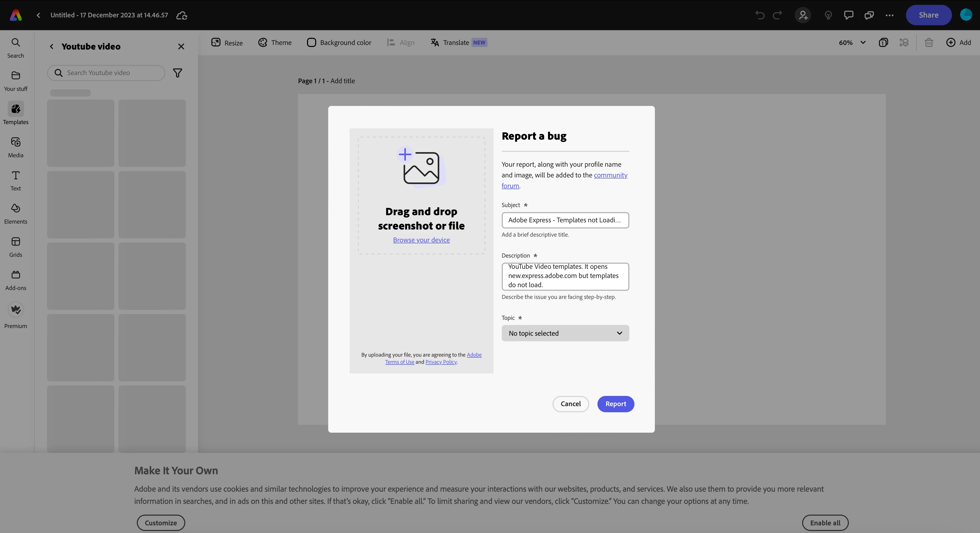This screenshot has height=533, width=980.
Task: Click the screenshot drag-and-drop upload area
Action: 422,196
